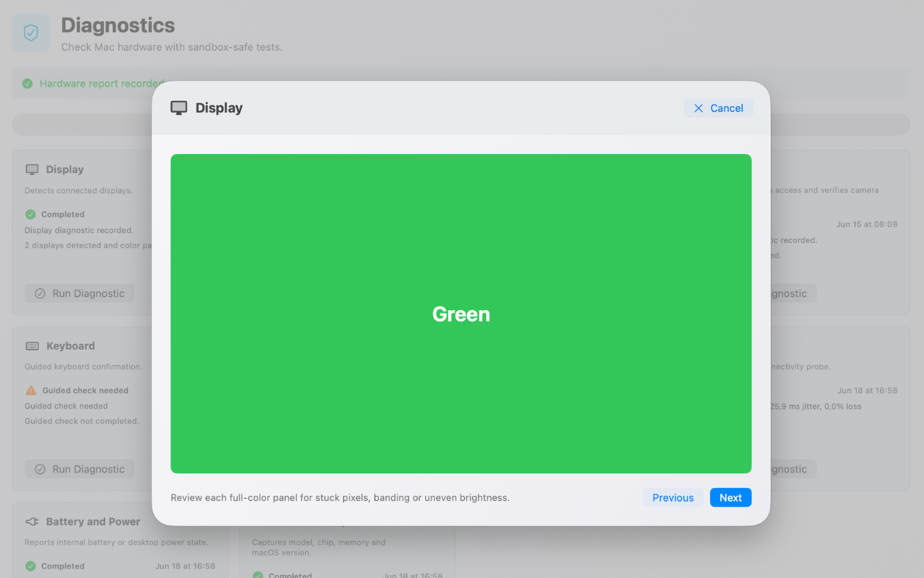Click the Green label in the color panel
Viewport: 924px width, 578px height.
tap(461, 314)
